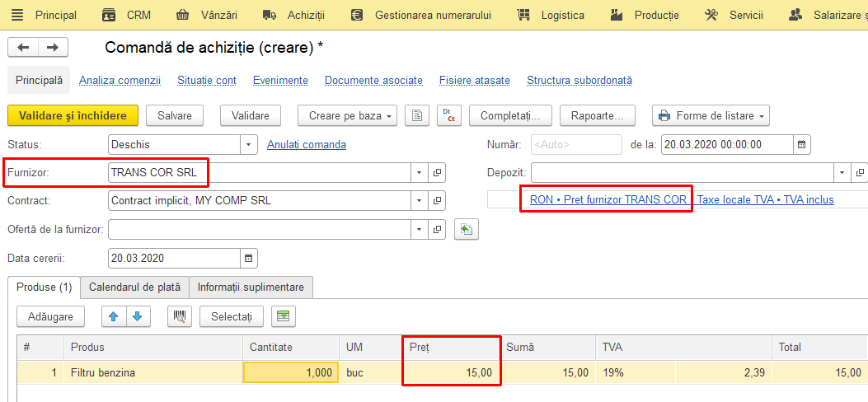Switch to Informații suplimentare tab
Viewport: 868px width, 402px height.
click(x=251, y=287)
